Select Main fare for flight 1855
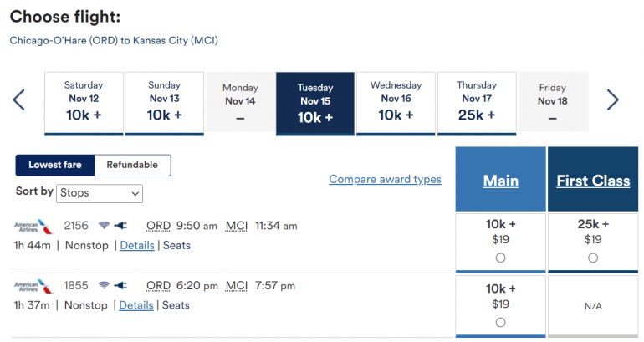The image size is (644, 342). click(x=500, y=322)
